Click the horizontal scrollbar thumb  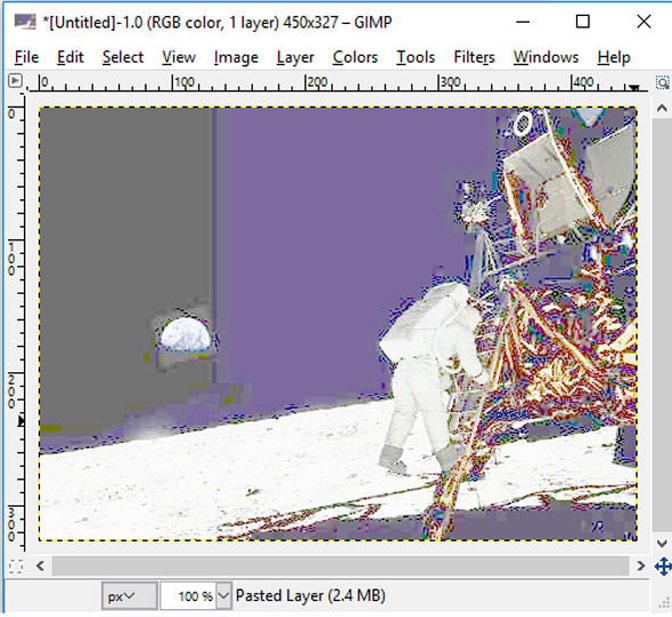click(341, 566)
